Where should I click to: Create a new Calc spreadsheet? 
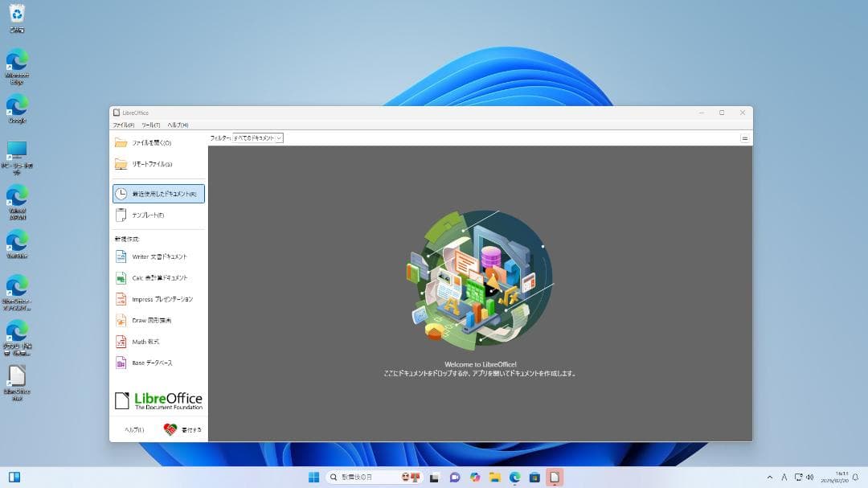pyautogui.click(x=158, y=277)
